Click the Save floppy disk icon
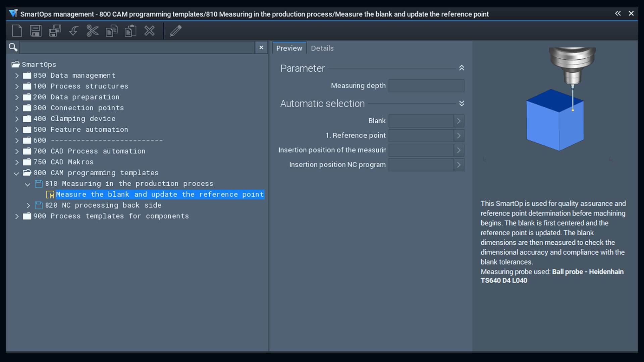This screenshot has width=644, height=362. 36,31
